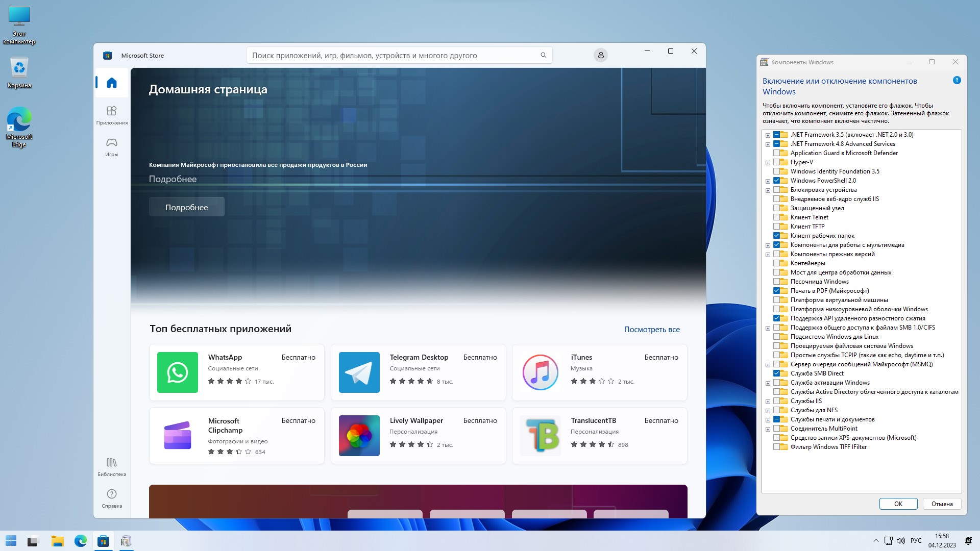Click the user account profile icon

pyautogui.click(x=601, y=55)
